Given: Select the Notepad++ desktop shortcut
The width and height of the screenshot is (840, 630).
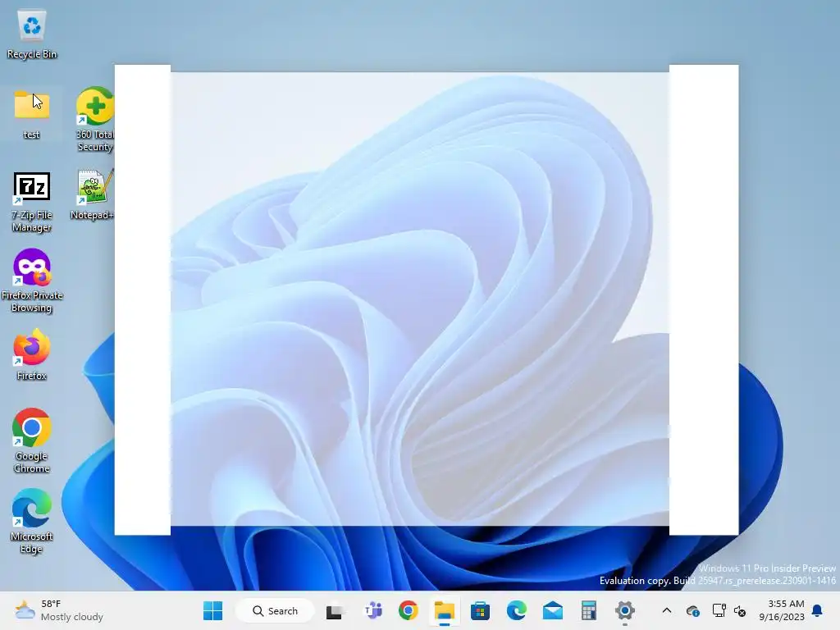Looking at the screenshot, I should click(92, 195).
